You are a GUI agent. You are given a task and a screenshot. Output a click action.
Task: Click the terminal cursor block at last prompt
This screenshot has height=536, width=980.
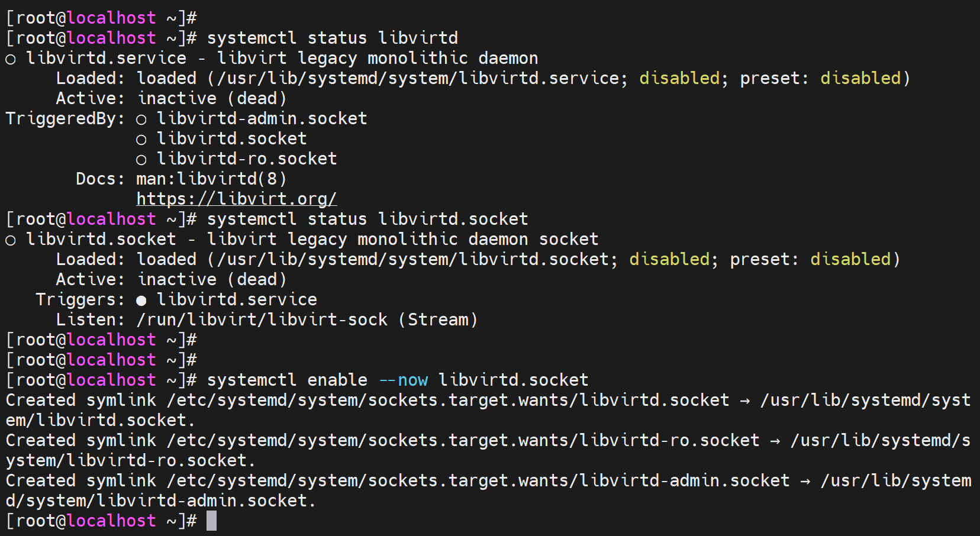211,521
